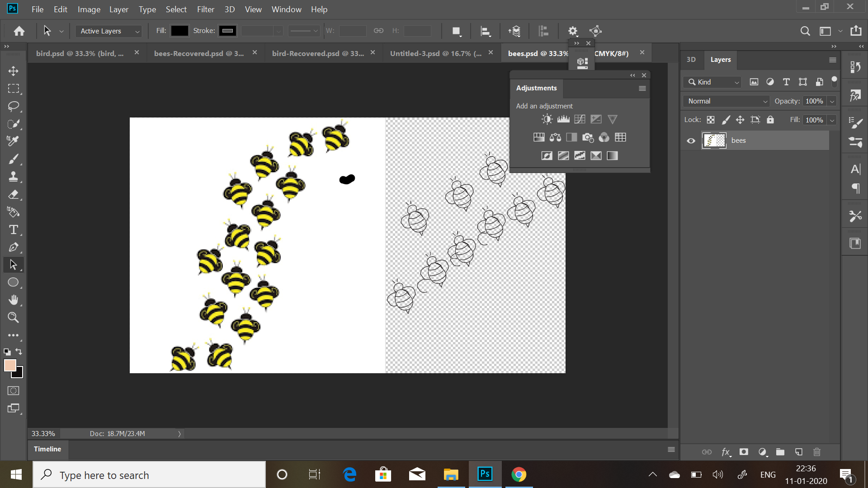Select the Hand tool
Viewport: 868px width, 488px height.
[13, 300]
